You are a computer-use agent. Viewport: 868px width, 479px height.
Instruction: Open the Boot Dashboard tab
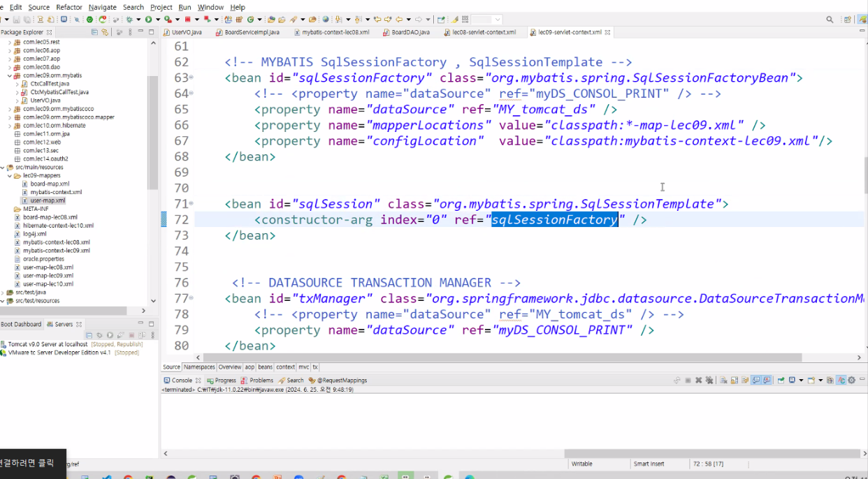[21, 324]
